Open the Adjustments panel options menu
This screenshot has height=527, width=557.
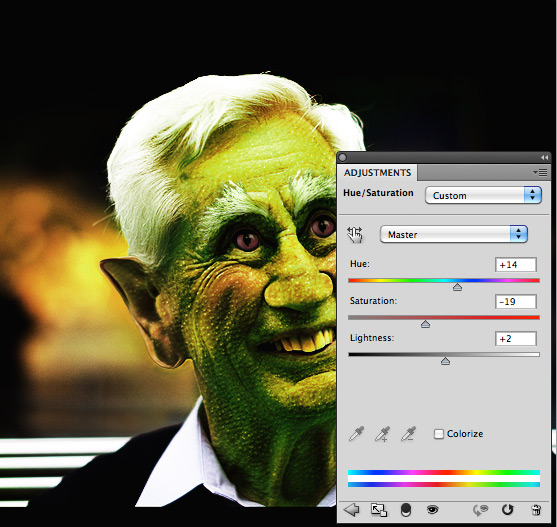pos(540,173)
